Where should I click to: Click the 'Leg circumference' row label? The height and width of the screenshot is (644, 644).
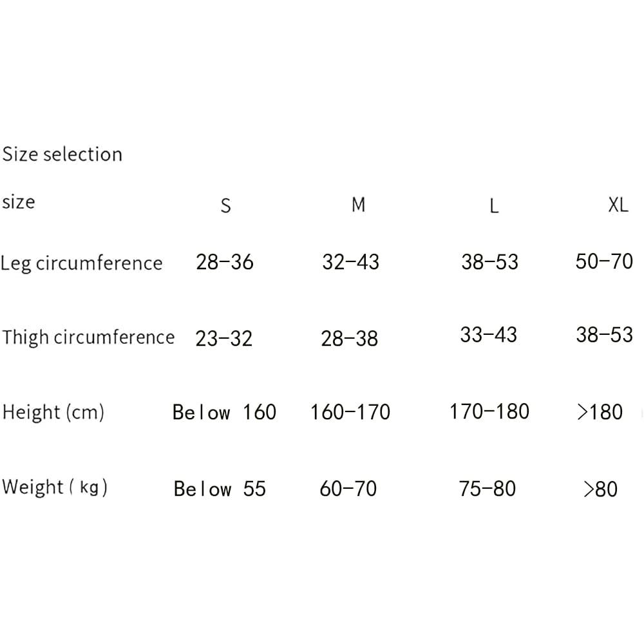pyautogui.click(x=82, y=263)
